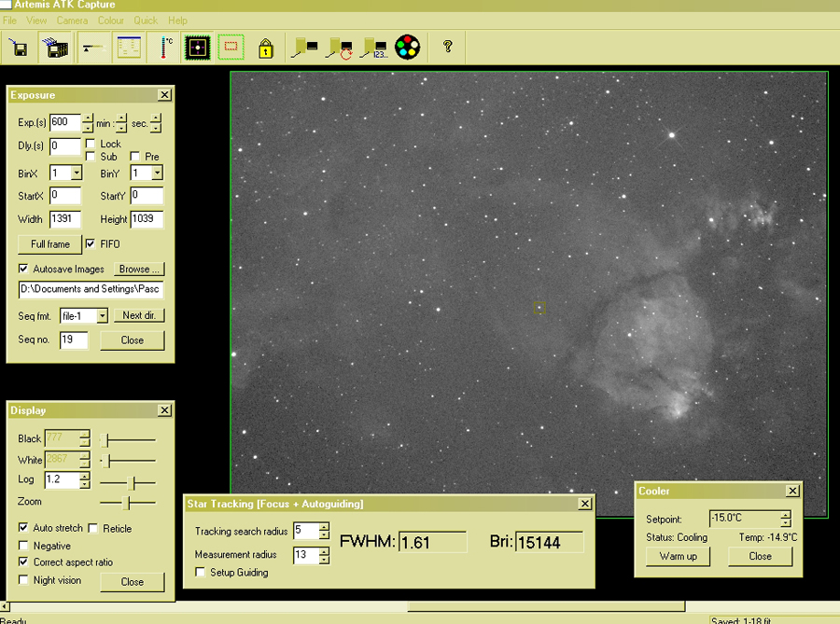840x624 pixels.
Task: Open the Camera menu
Action: point(72,21)
